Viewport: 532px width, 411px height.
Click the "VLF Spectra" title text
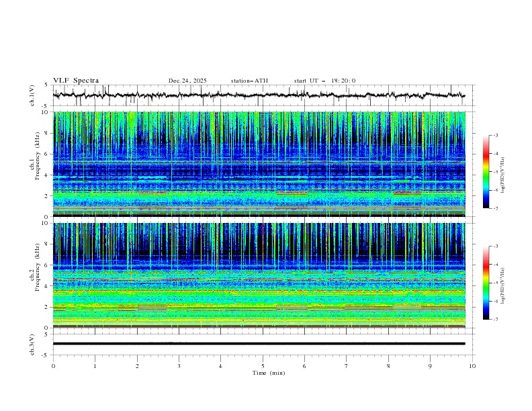[x=76, y=81]
